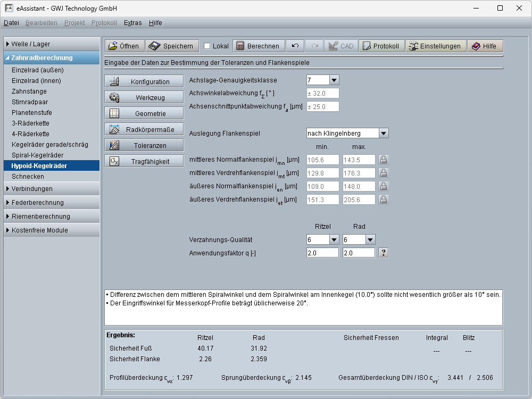This screenshot has height=399, width=532.
Task: Save project with the Speichern button
Action: pyautogui.click(x=172, y=46)
